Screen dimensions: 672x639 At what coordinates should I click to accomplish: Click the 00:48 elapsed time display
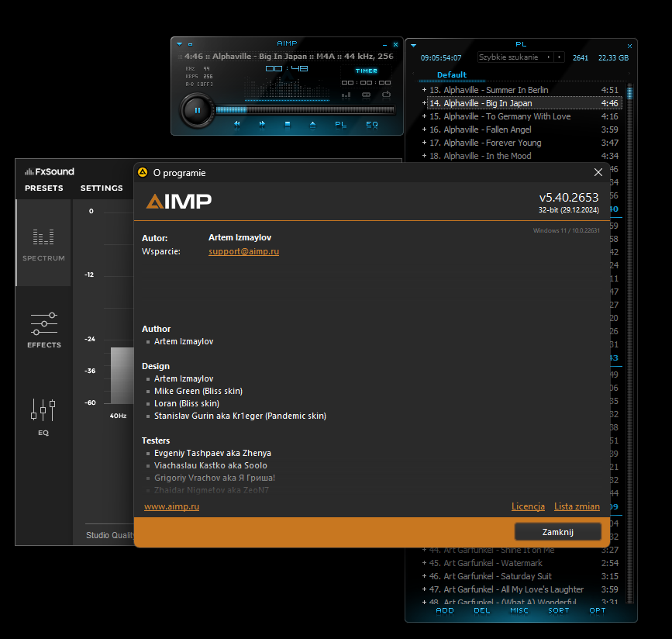pyautogui.click(x=286, y=68)
